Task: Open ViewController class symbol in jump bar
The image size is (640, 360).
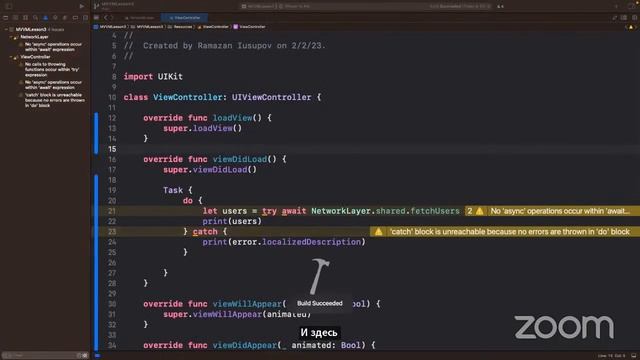Action: [249, 27]
